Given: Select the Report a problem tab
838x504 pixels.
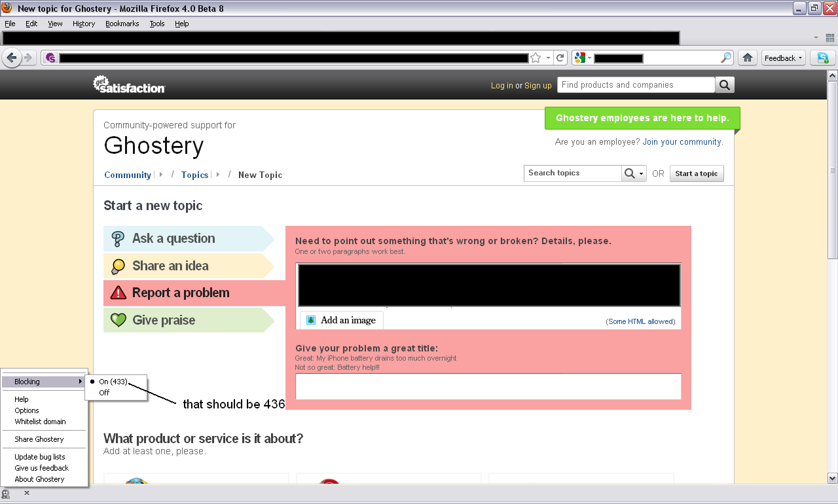Looking at the screenshot, I should point(194,293).
